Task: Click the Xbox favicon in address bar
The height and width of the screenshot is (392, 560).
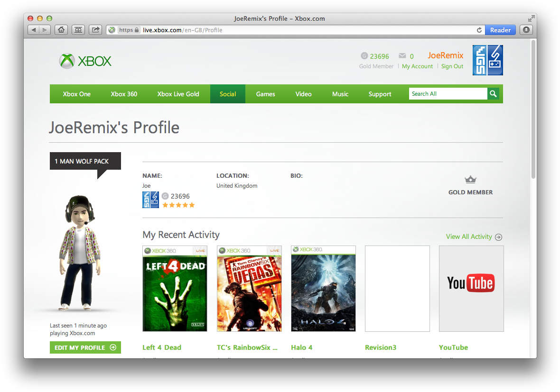Action: [x=112, y=30]
